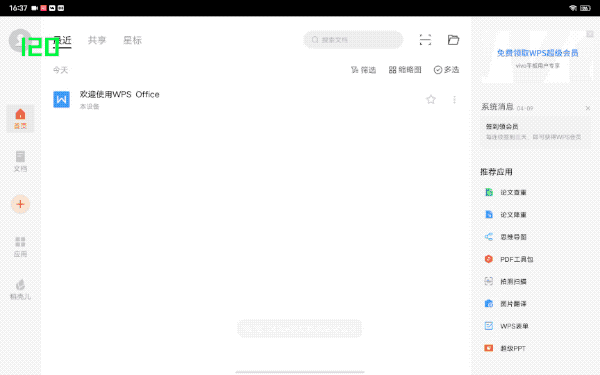Switch to the 星标 starred tab

point(132,40)
